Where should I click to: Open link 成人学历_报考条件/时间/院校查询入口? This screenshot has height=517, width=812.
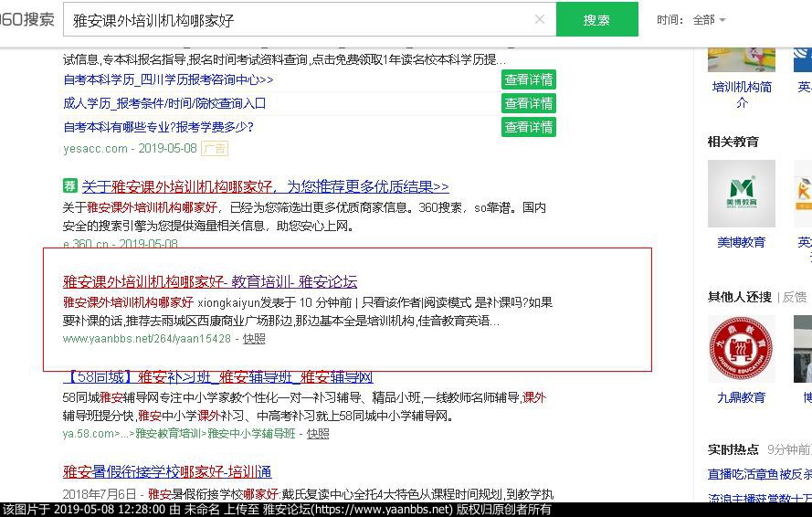[x=164, y=103]
